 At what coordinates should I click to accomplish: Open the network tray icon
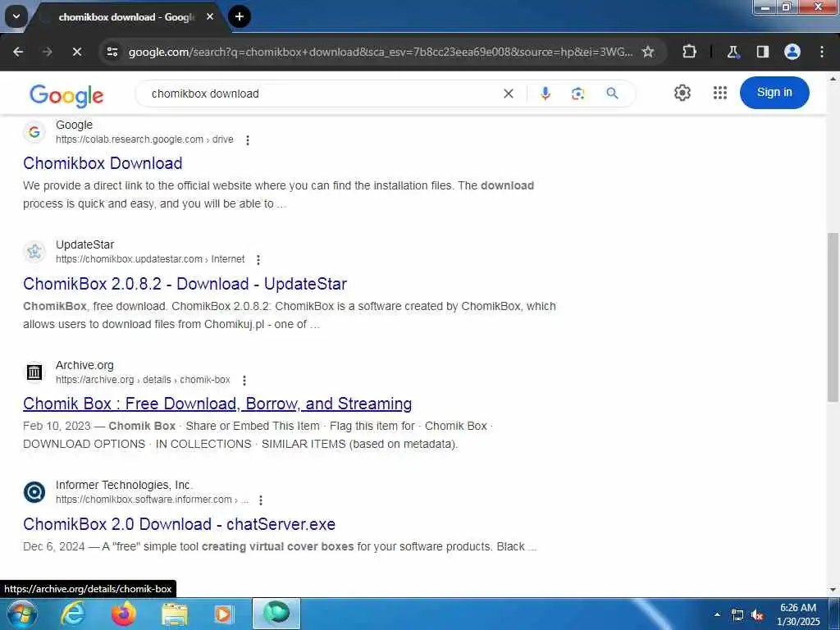(x=737, y=615)
